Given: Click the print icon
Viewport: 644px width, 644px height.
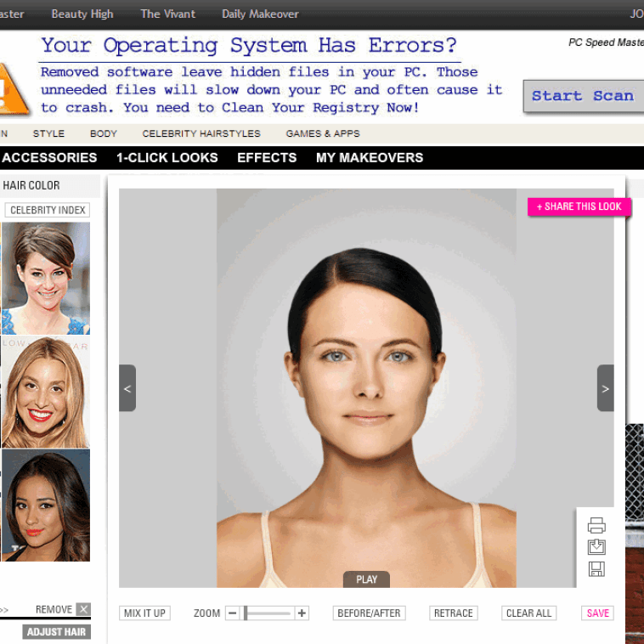Looking at the screenshot, I should coord(596,525).
